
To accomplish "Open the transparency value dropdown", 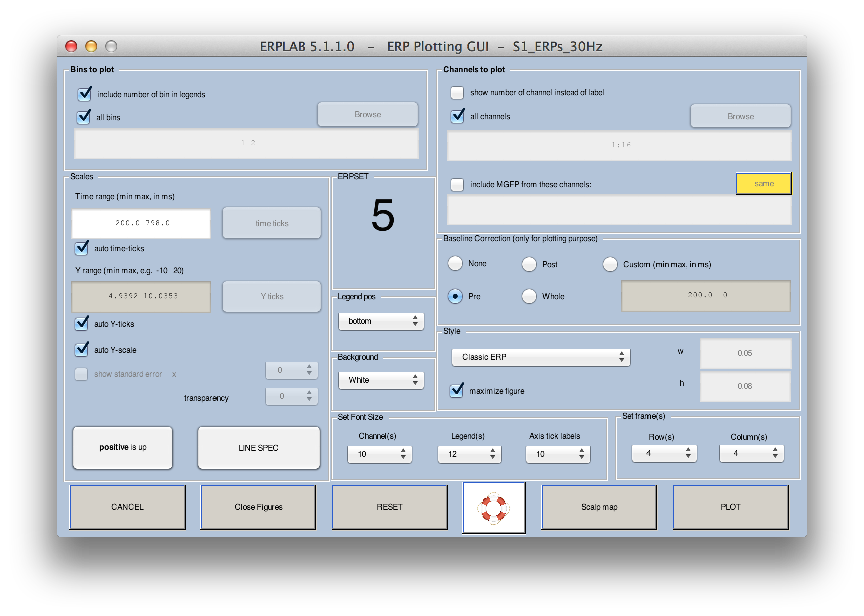I will click(x=291, y=396).
